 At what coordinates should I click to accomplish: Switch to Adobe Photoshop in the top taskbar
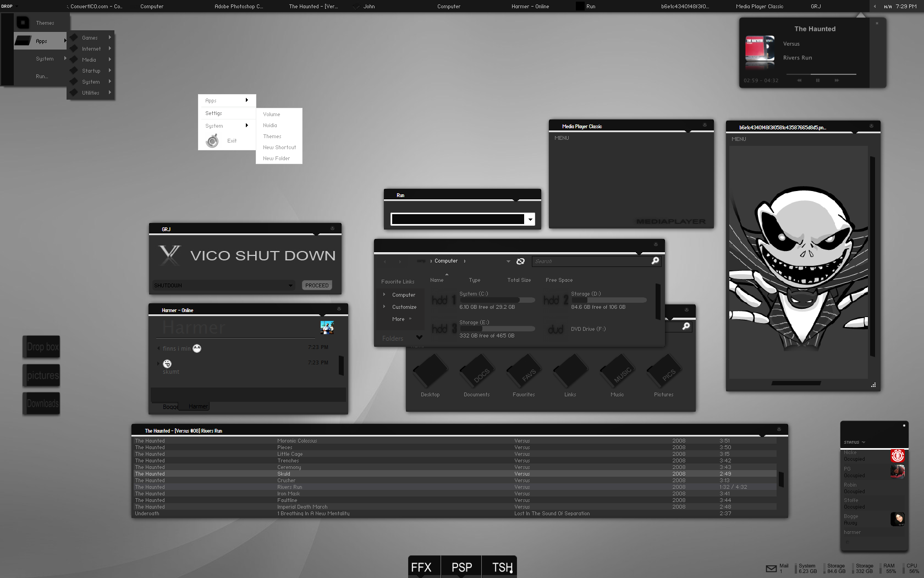[x=239, y=7]
